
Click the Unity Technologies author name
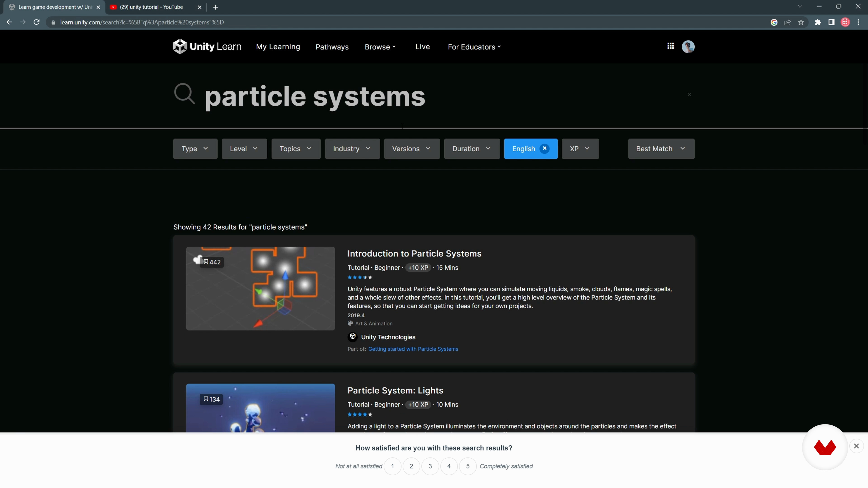388,337
